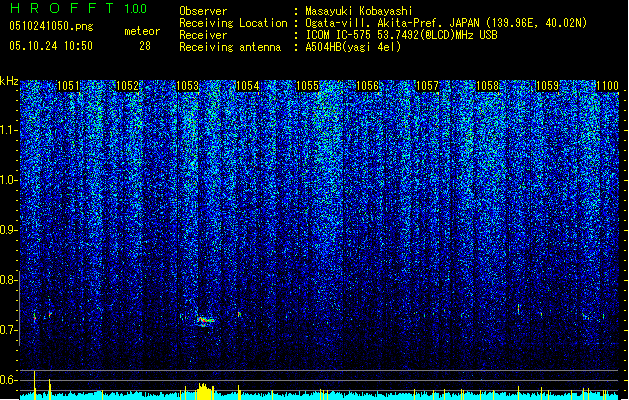Click the kHz axis unit label
The height and width of the screenshot is (400, 629).
(x=9, y=81)
